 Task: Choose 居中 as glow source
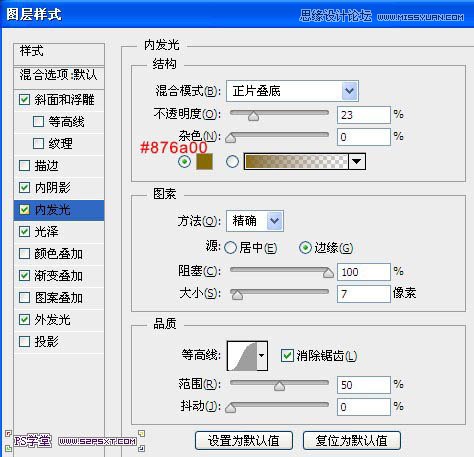[x=230, y=248]
